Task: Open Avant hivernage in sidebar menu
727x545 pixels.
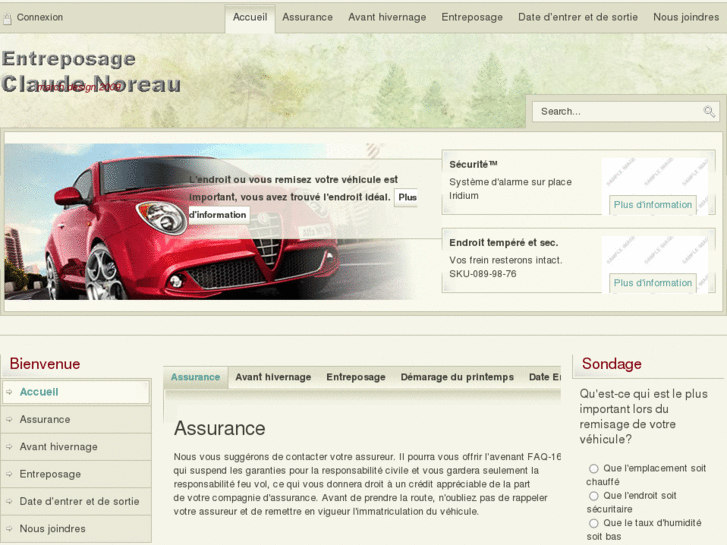Action: pyautogui.click(x=76, y=447)
